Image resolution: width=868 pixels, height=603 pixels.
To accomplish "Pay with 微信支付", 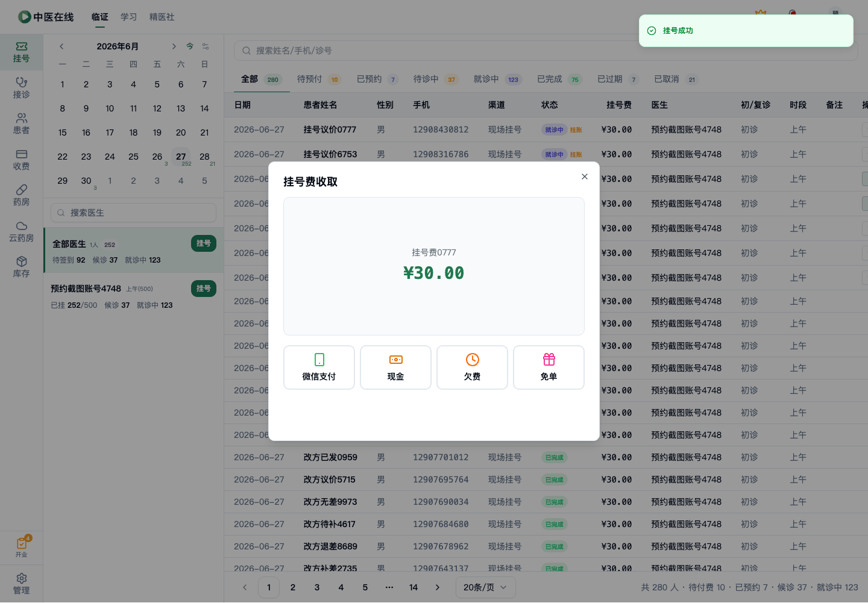I will (319, 367).
